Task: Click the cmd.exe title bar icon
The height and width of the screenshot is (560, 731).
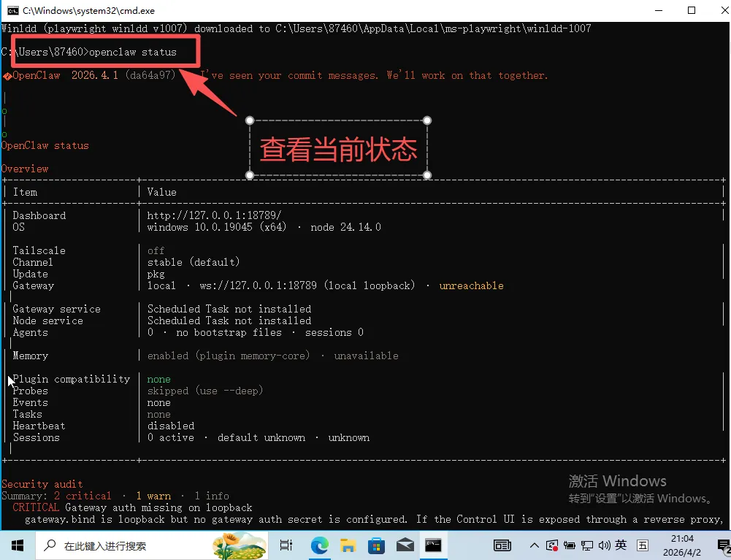Action: [x=12, y=10]
